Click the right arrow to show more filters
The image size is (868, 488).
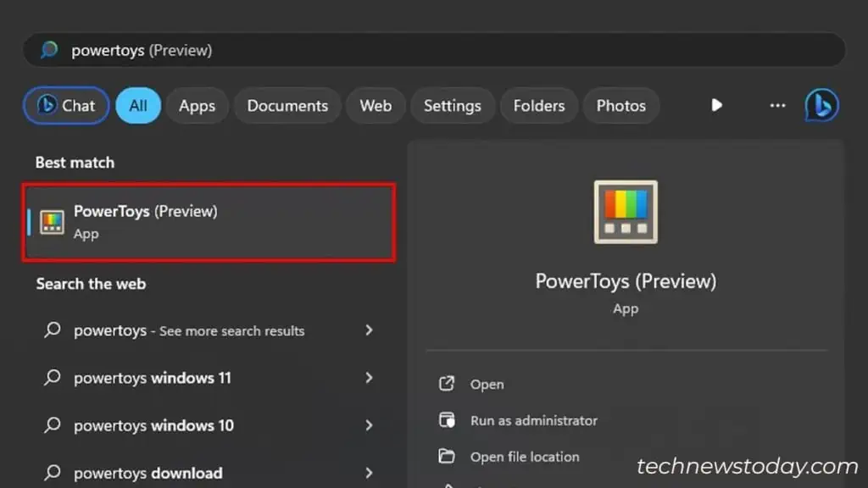tap(716, 105)
